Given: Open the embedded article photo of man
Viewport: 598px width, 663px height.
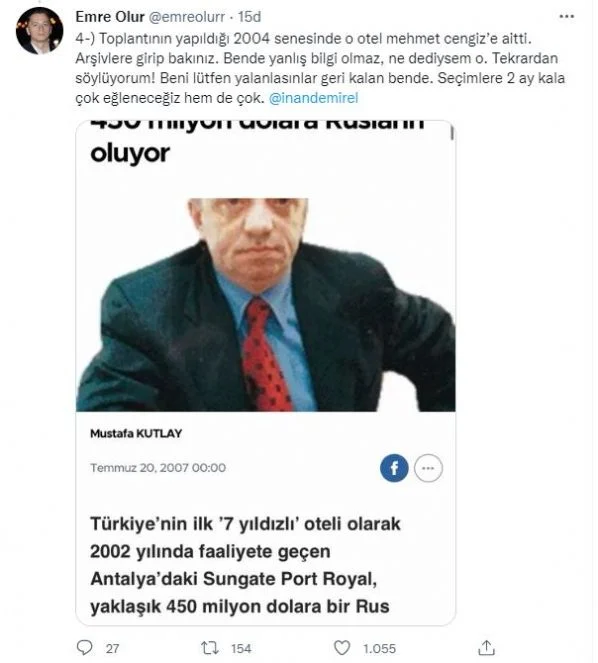Looking at the screenshot, I should [x=266, y=304].
